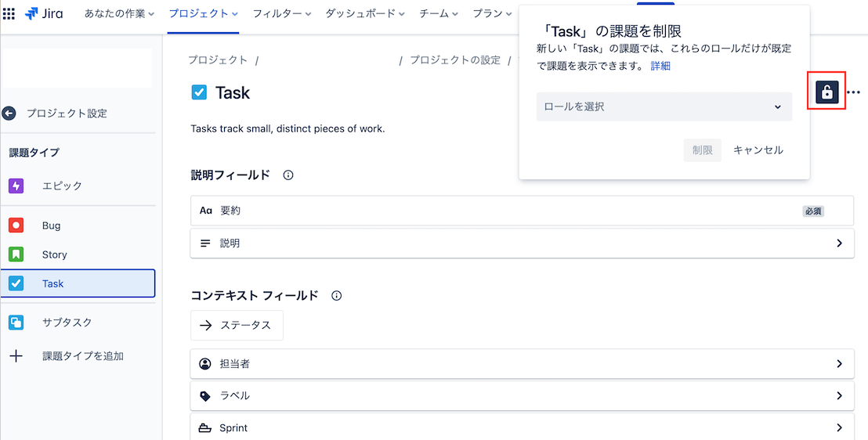The width and height of the screenshot is (868, 440).
Task: Click the arrow icon on ステータス field
Action: [x=206, y=326]
